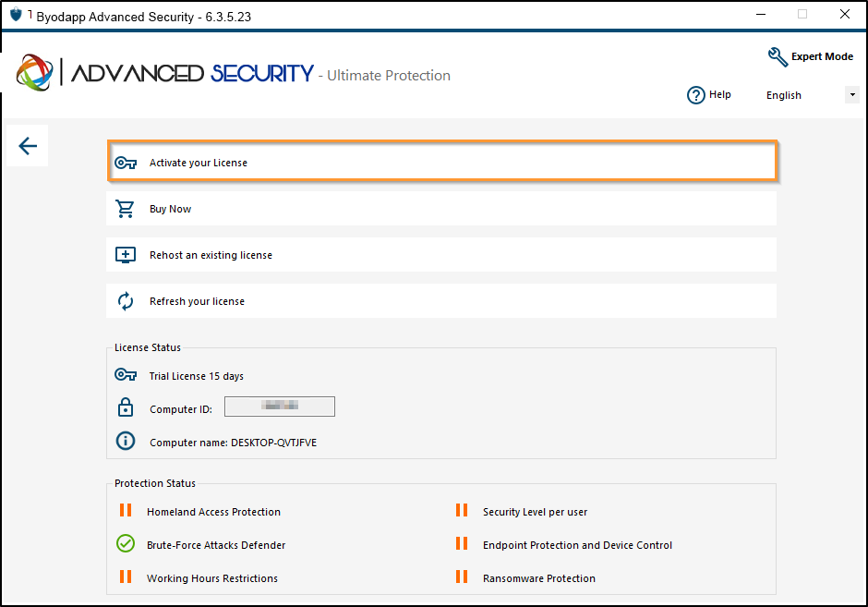This screenshot has height=607, width=868.
Task: Click the Trial License 15 days text
Action: [x=197, y=376]
